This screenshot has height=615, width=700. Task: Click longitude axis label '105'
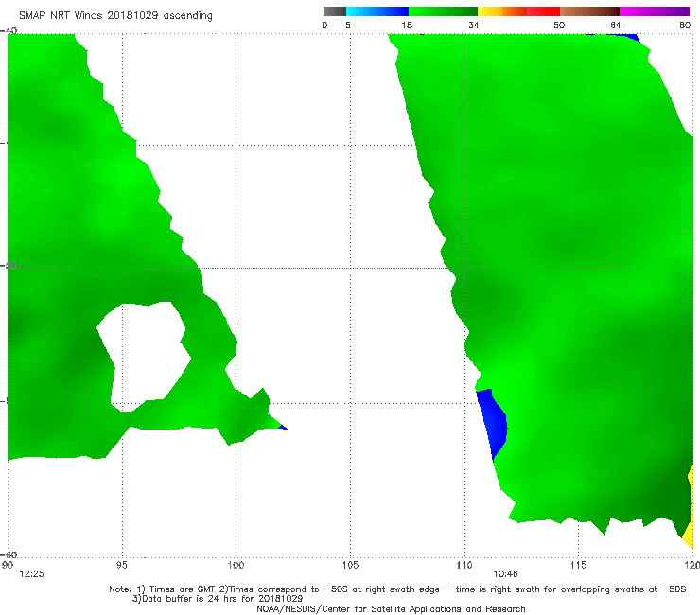(350, 565)
